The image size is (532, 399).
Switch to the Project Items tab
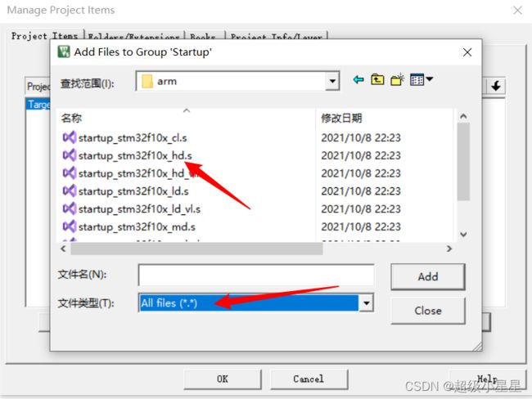(x=44, y=36)
